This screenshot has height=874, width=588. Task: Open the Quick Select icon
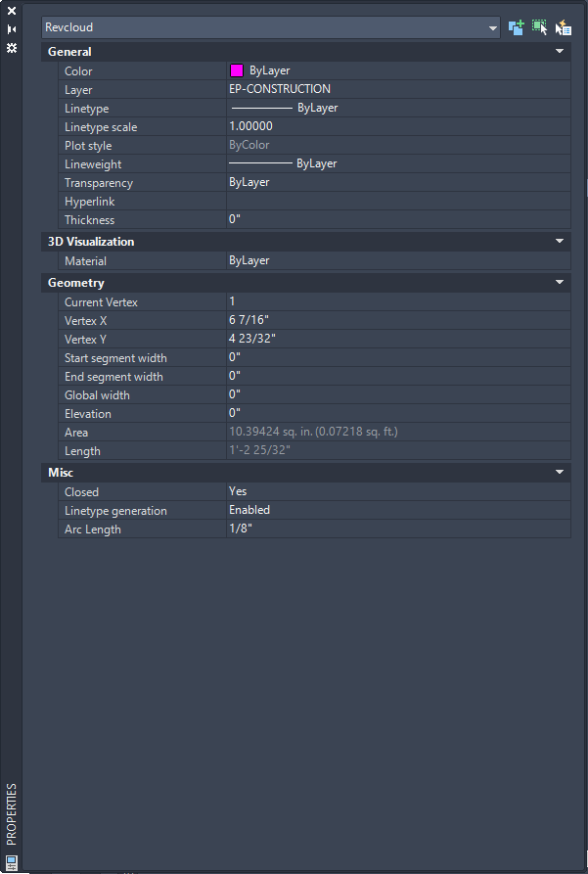click(x=563, y=27)
